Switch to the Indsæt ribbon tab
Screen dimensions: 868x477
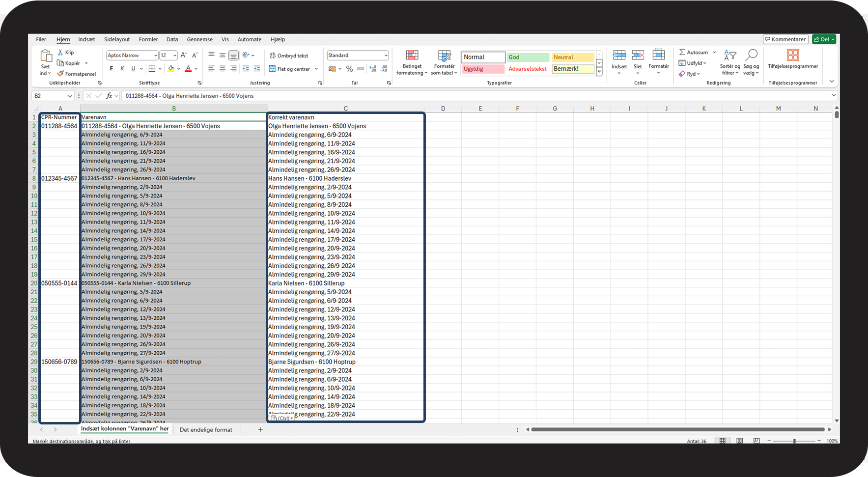coord(86,39)
